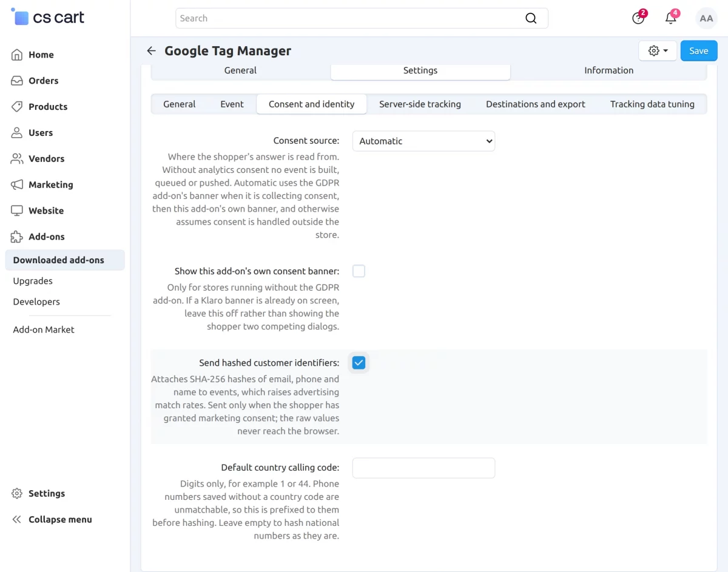Click the Collapse menu double-chevron icon
Screen dimensions: 728x572
pyautogui.click(x=17, y=520)
